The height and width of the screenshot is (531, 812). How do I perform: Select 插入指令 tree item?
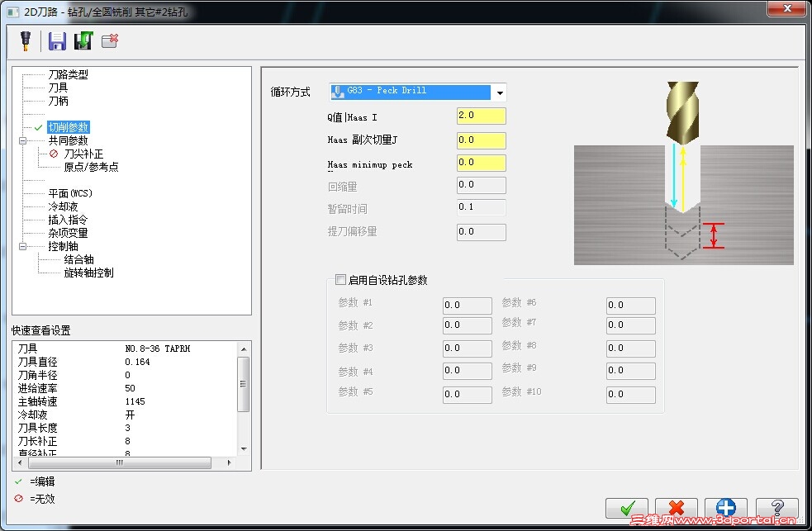click(68, 220)
